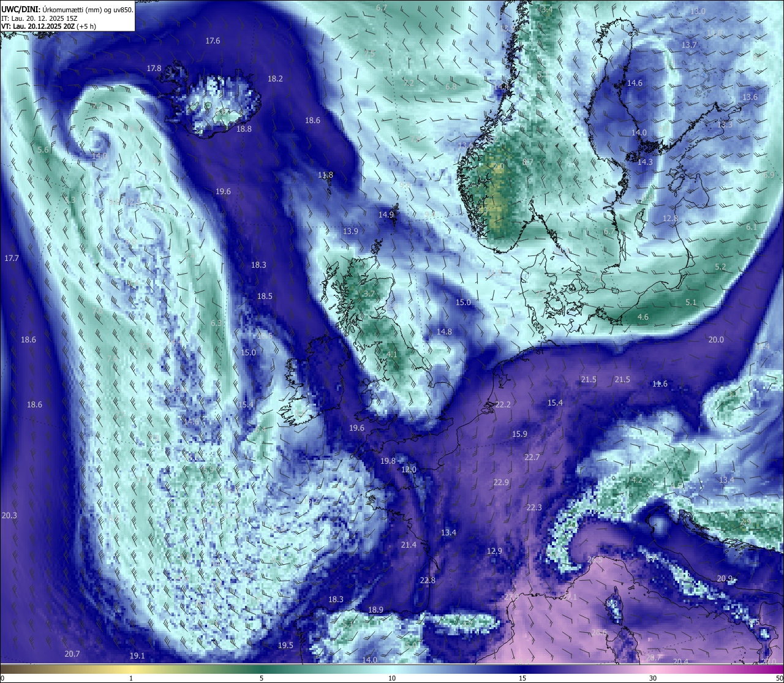
Task: Click the 4.6 value in the southern Baltic
Action: (x=643, y=317)
